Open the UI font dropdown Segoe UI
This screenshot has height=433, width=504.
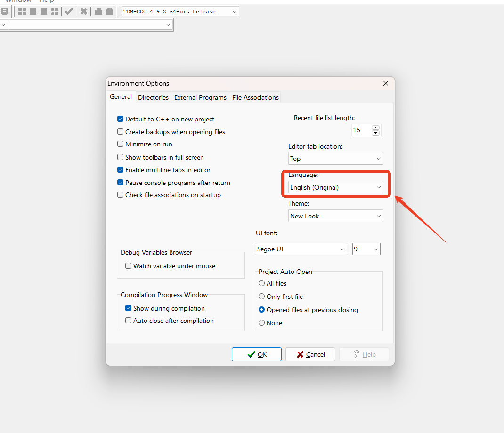[301, 249]
